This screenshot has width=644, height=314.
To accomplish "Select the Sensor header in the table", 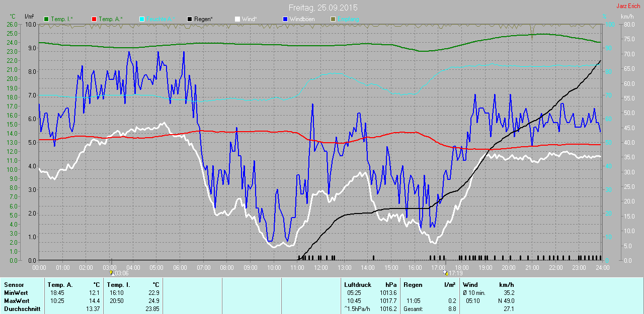I will 14,285.
